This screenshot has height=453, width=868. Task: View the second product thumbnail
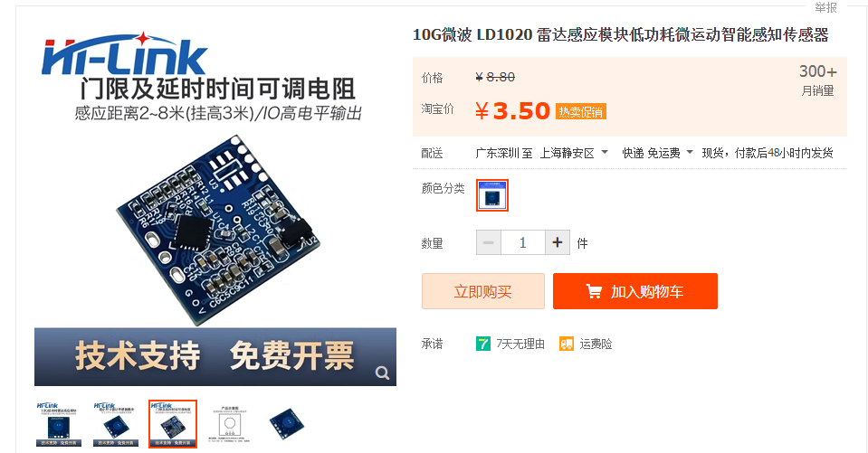pyautogui.click(x=116, y=424)
